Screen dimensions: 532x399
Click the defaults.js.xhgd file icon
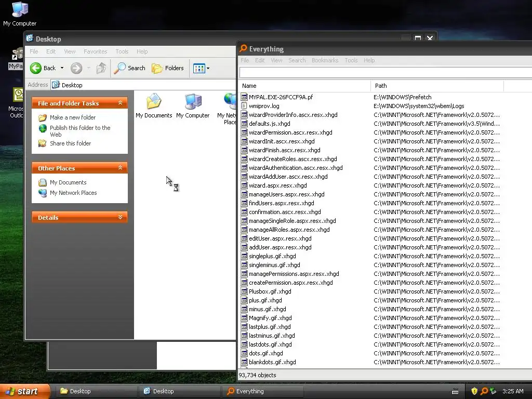[244, 124]
